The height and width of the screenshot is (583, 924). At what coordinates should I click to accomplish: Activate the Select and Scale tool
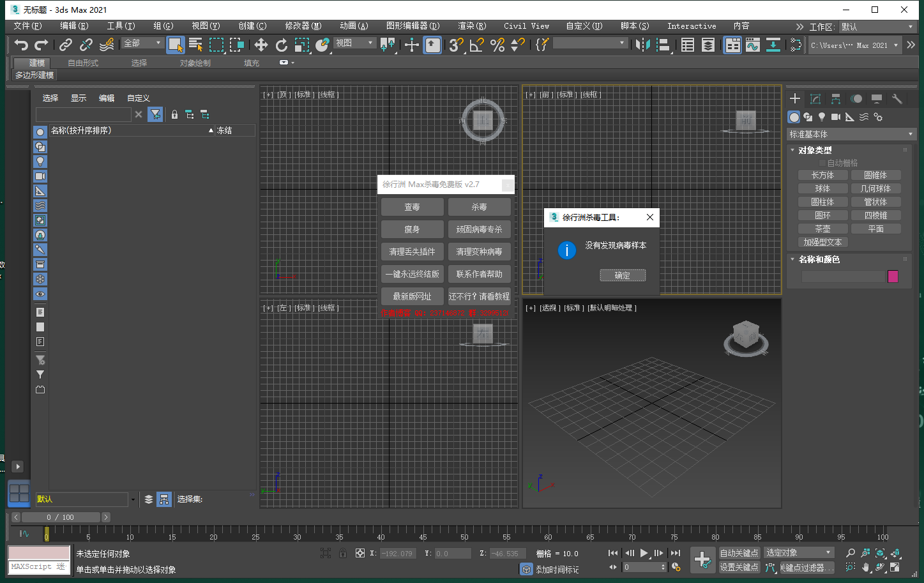click(x=302, y=45)
